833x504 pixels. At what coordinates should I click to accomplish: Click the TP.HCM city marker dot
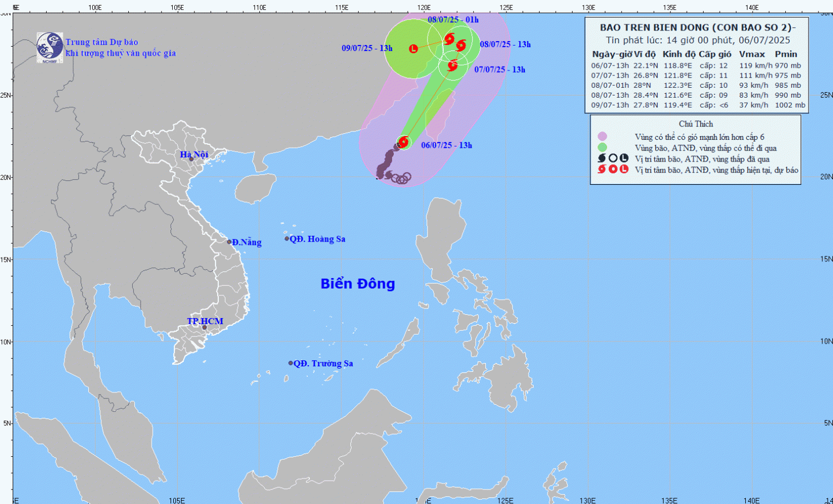pyautogui.click(x=204, y=327)
